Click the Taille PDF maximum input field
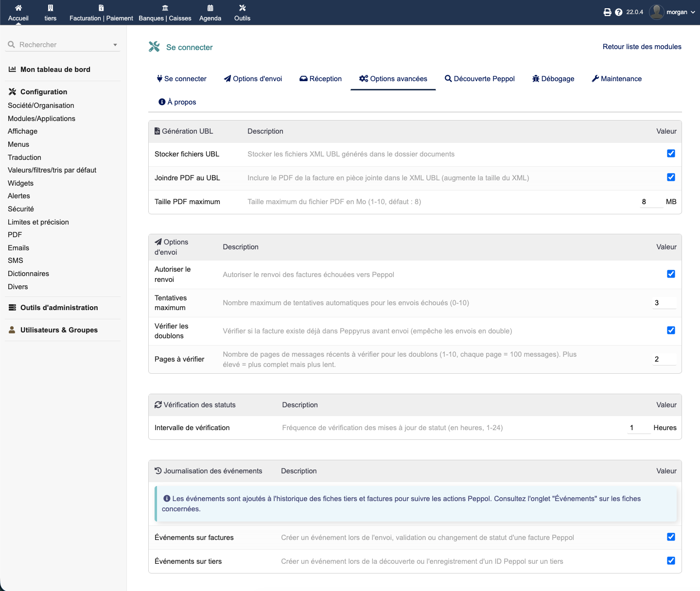The height and width of the screenshot is (591, 700). [x=651, y=202]
